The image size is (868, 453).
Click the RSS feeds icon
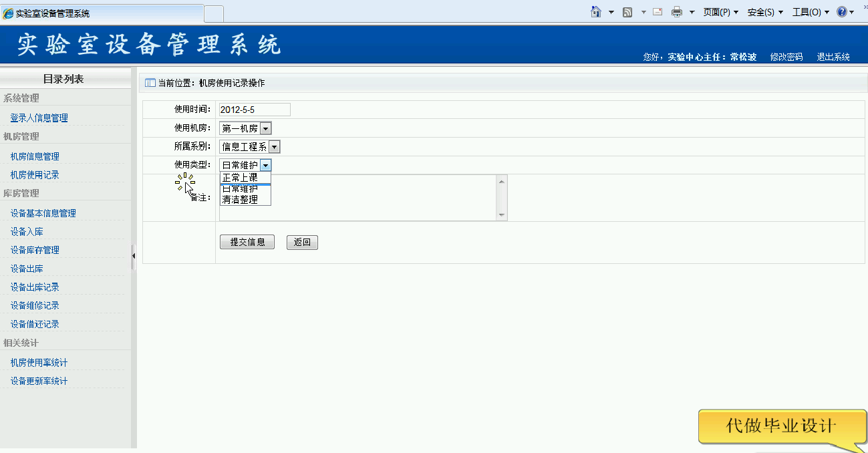pyautogui.click(x=627, y=12)
